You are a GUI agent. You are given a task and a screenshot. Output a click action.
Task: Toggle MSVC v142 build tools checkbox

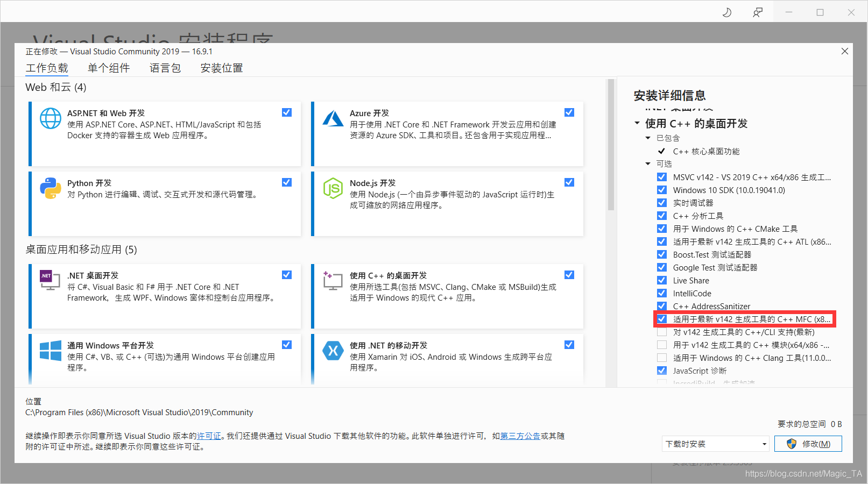tap(662, 177)
